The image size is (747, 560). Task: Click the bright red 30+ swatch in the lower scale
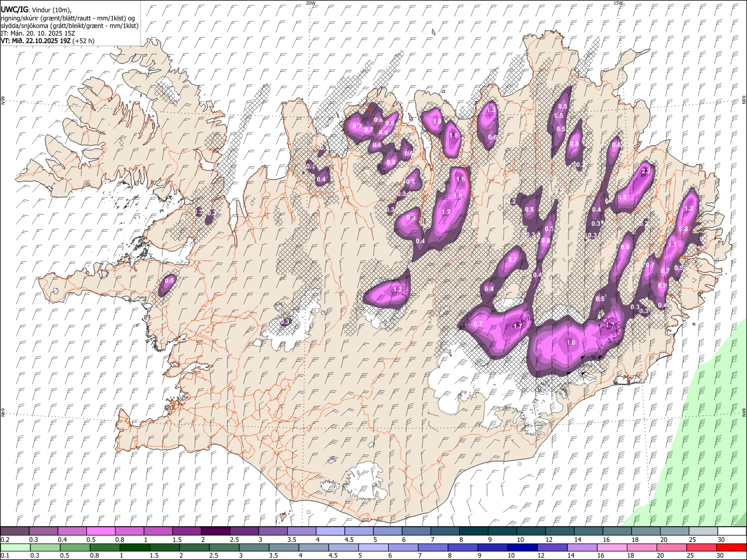(x=731, y=548)
